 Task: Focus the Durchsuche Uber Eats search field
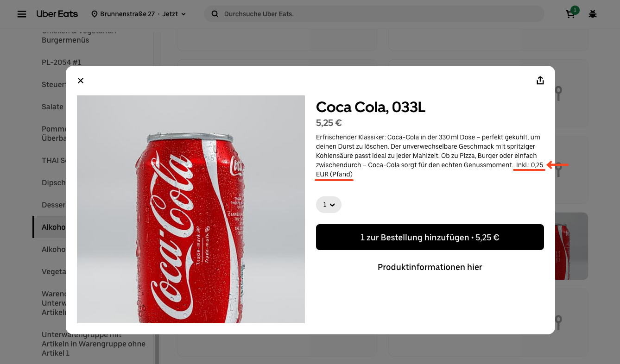pos(374,14)
